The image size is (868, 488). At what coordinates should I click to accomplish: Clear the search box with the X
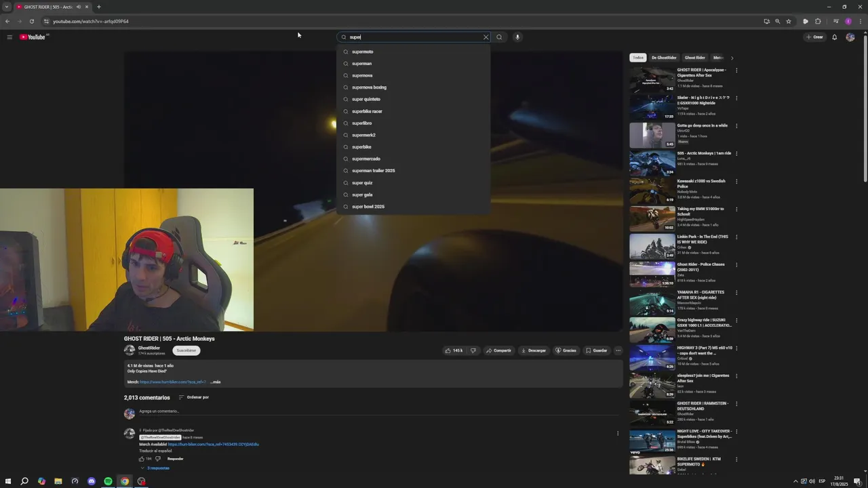coord(486,37)
